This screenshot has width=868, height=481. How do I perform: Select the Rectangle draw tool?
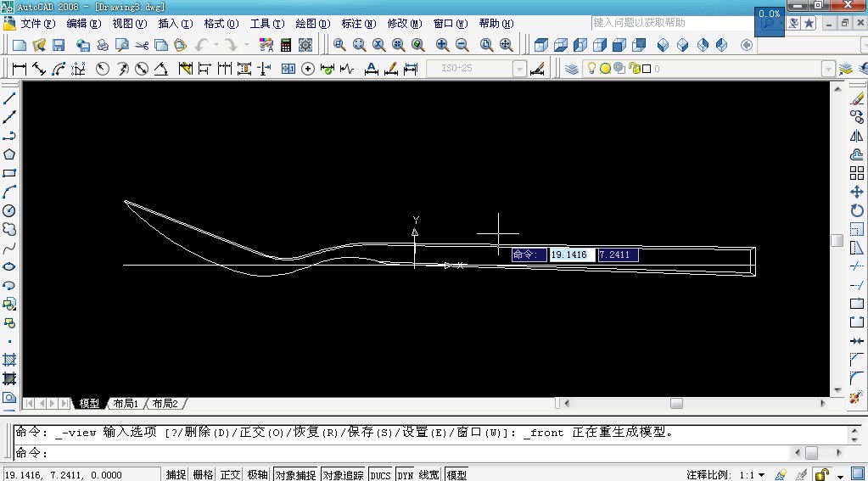click(9, 173)
